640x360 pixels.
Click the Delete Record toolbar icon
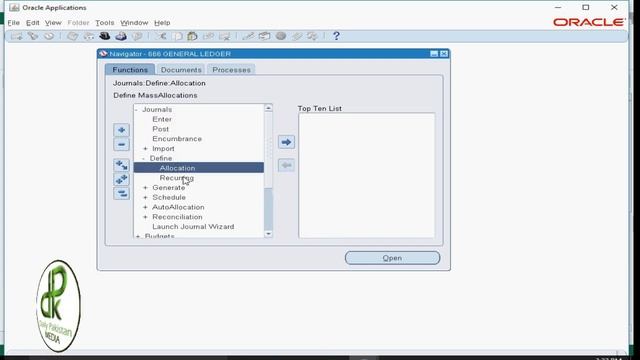point(224,36)
